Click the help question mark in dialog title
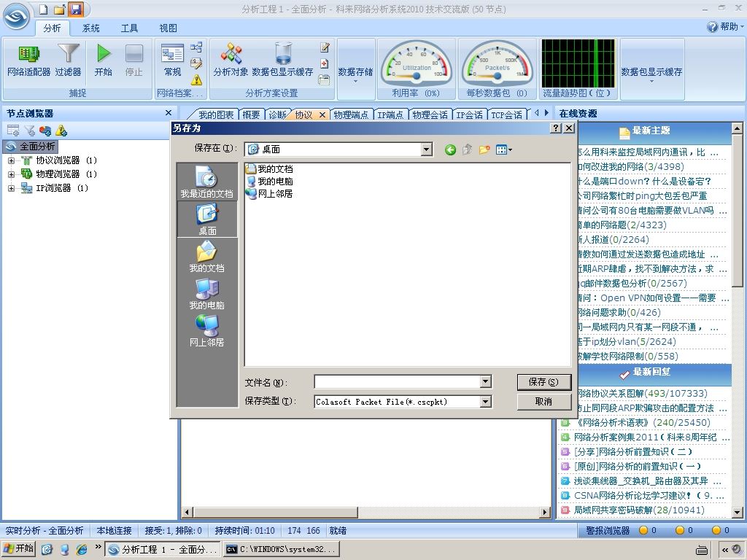Viewport: 747px width, 560px height. pos(555,128)
